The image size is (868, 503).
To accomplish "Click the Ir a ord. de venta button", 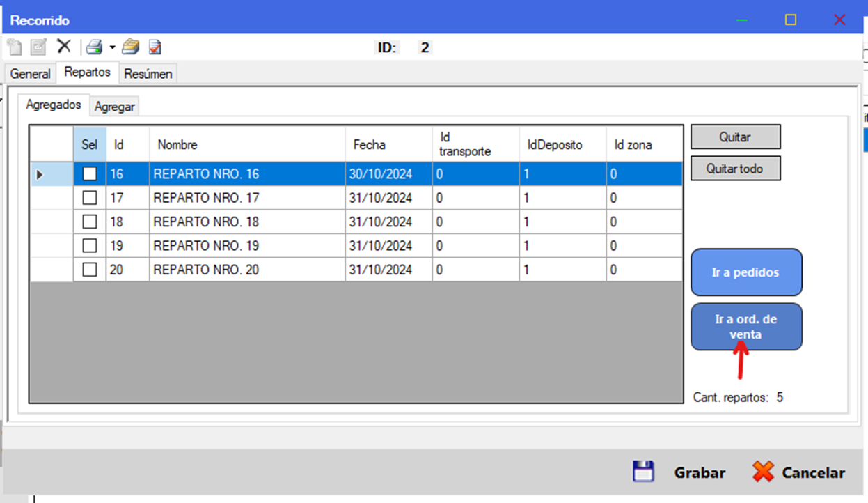I will 745,327.
